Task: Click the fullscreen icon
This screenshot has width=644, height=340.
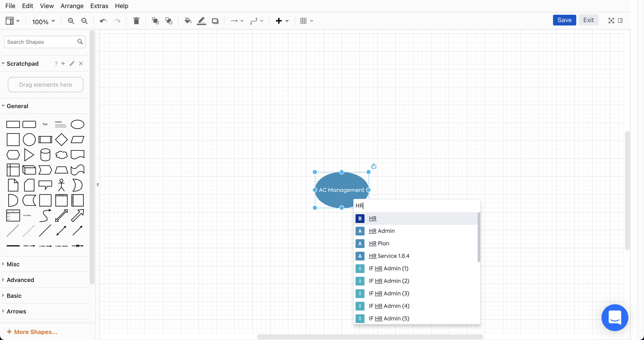Action: (611, 21)
